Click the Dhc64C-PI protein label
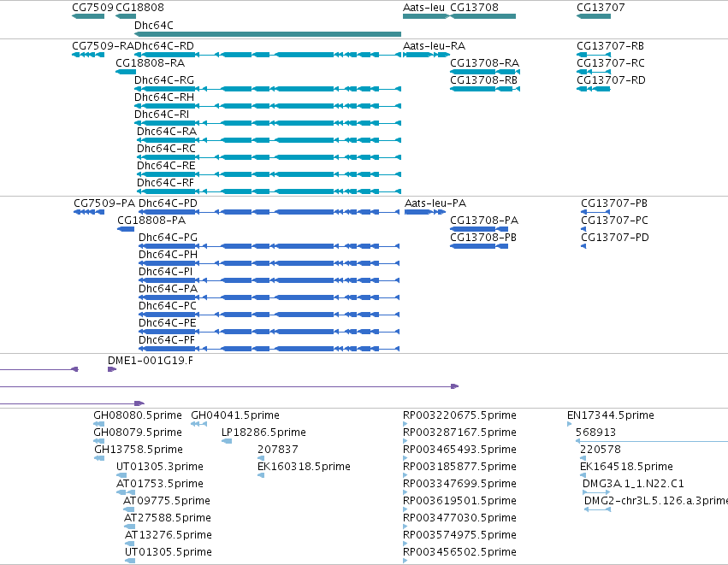The height and width of the screenshot is (565, 728). 165,272
